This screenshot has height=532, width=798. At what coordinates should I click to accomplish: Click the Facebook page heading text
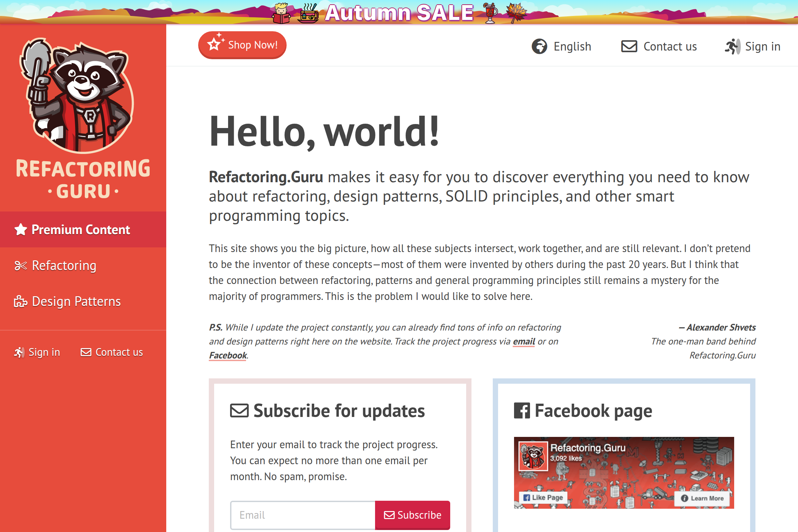point(594,411)
